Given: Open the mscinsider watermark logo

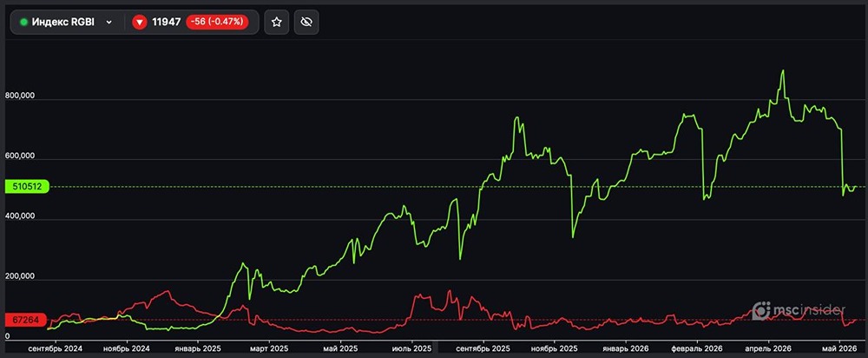Looking at the screenshot, I should point(799,310).
